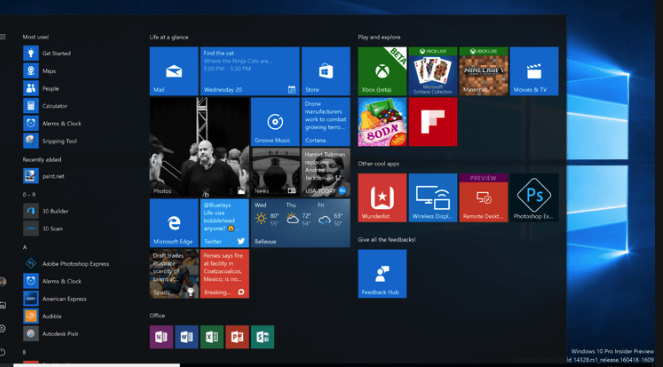Image resolution: width=663 pixels, height=367 pixels.
Task: Select the Office group title
Action: point(157,315)
